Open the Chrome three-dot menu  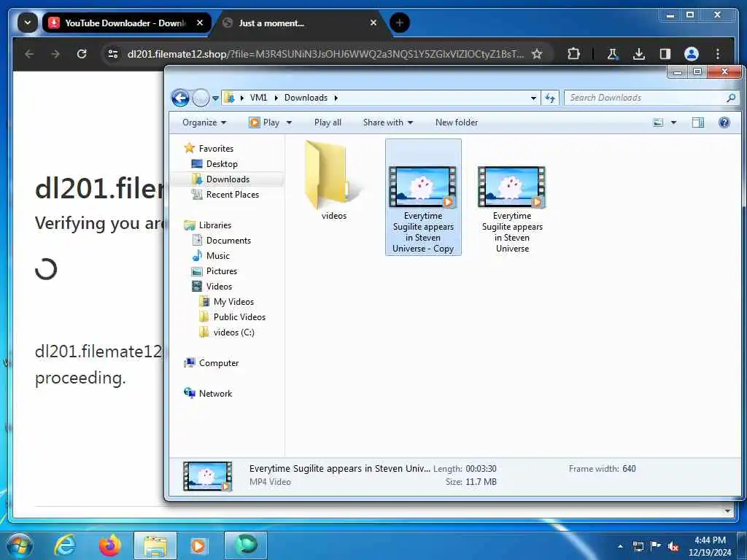point(718,54)
